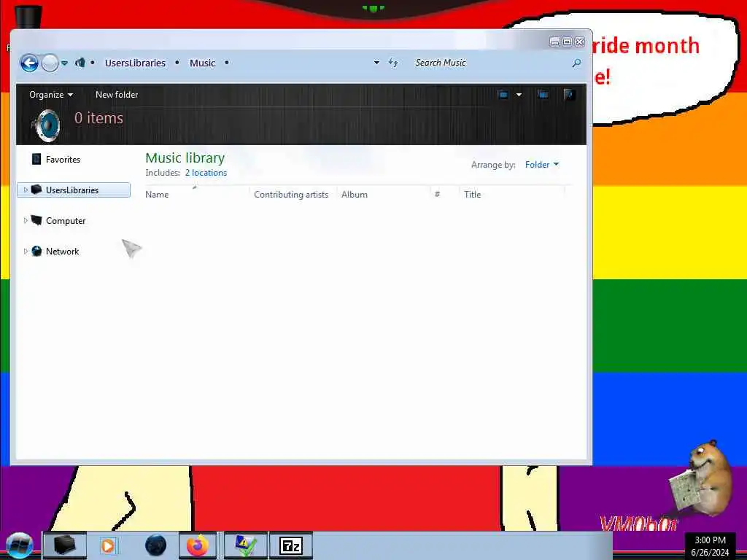Click the 0 items text
Image resolution: width=747 pixels, height=560 pixels.
[98, 117]
